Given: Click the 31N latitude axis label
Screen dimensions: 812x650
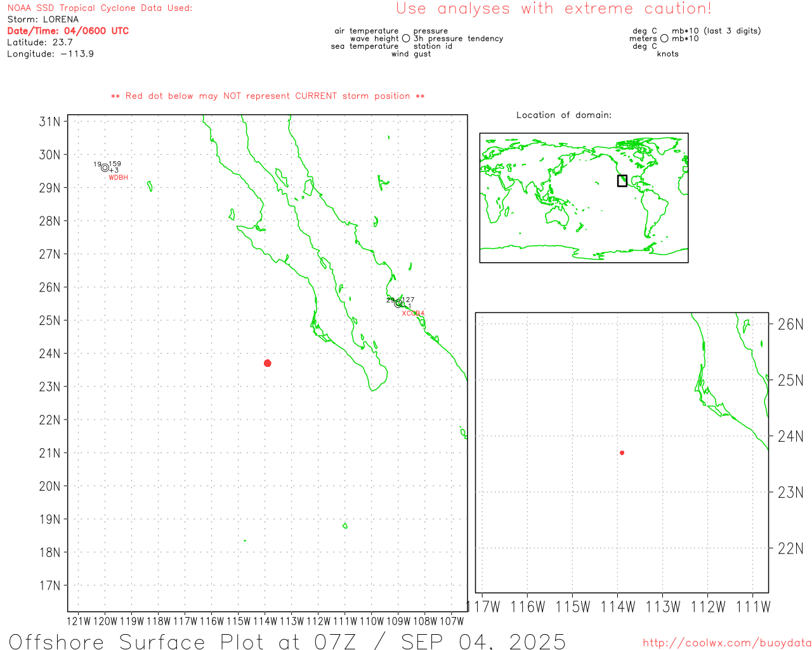Looking at the screenshot, I should pyautogui.click(x=50, y=121).
